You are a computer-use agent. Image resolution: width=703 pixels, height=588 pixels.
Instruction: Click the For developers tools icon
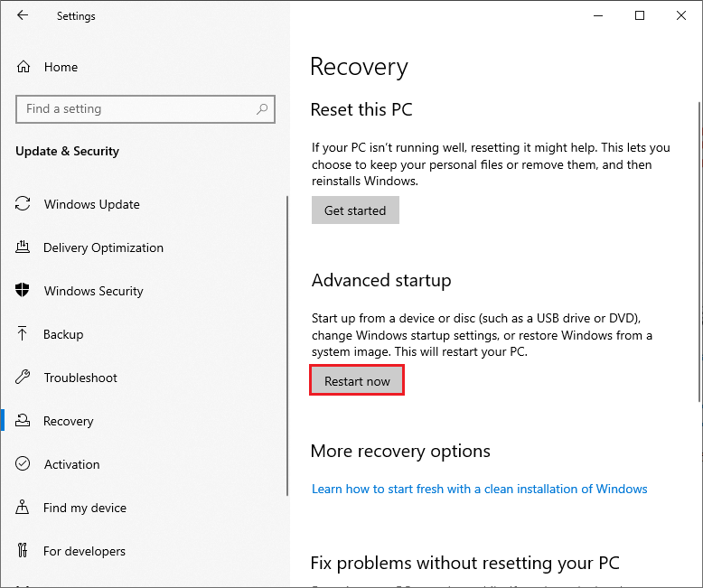(23, 550)
